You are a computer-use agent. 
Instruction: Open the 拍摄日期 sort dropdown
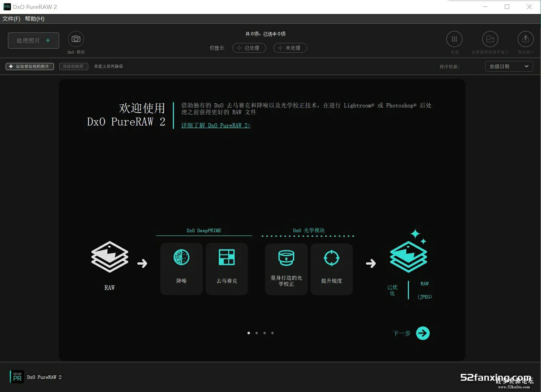point(509,66)
